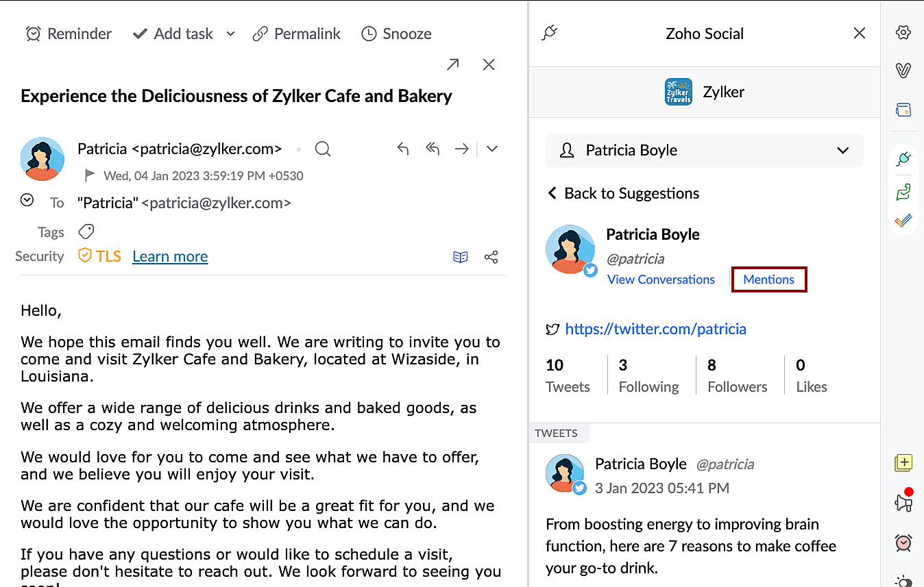Close the email preview
The height and width of the screenshot is (587, 924).
coord(489,64)
